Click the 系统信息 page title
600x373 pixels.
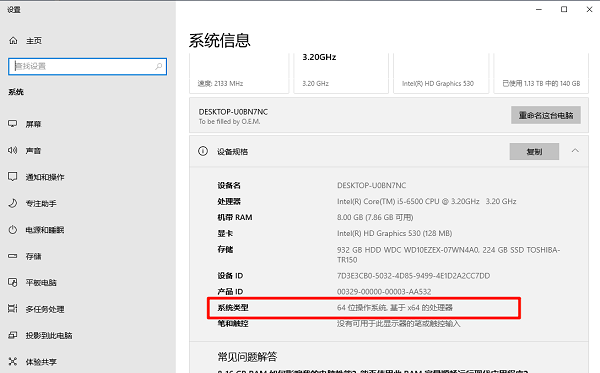tap(219, 40)
